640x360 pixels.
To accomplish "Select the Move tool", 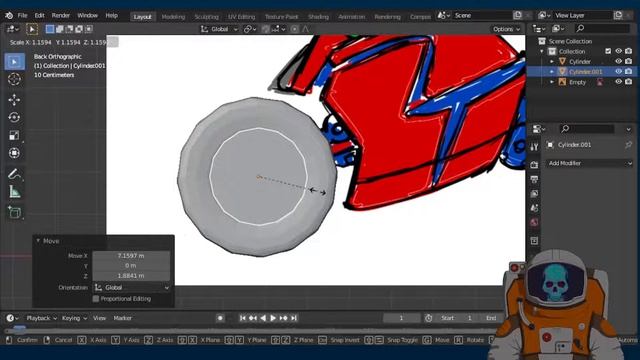I will click(x=14, y=100).
